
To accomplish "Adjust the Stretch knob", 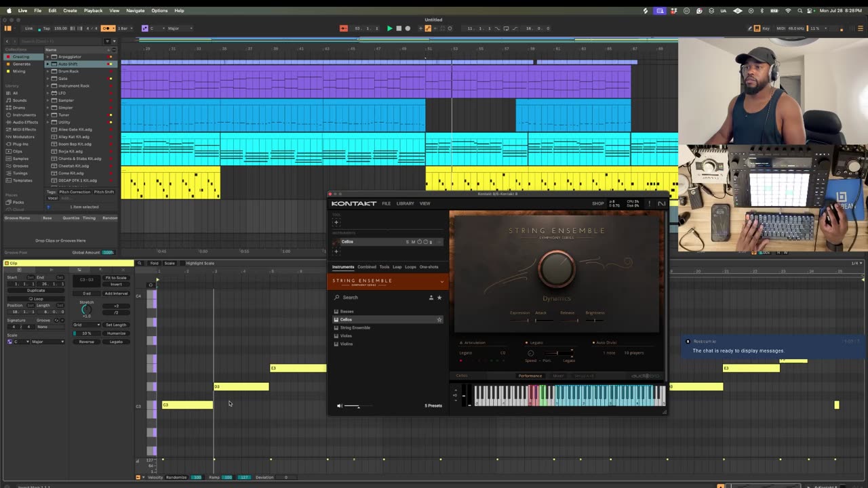I will coord(86,310).
